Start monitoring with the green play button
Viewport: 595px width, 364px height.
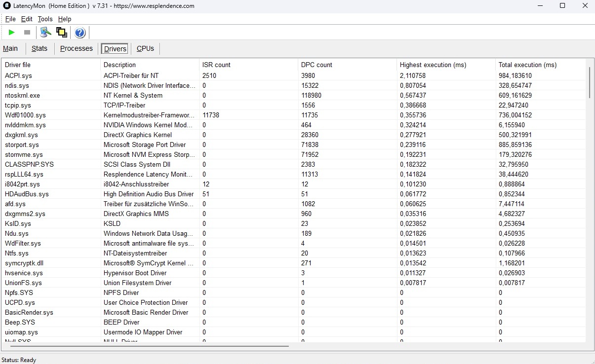coord(12,33)
